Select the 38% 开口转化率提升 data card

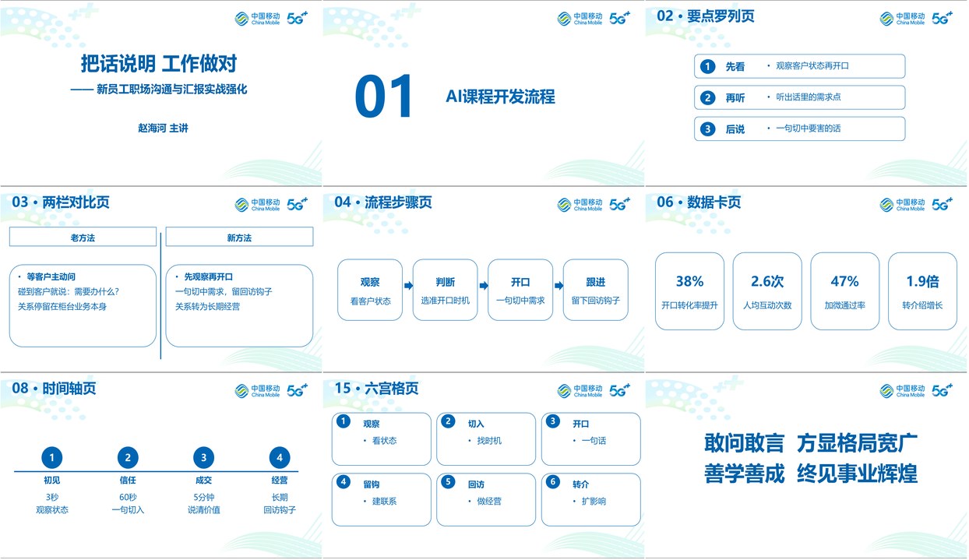coord(690,291)
